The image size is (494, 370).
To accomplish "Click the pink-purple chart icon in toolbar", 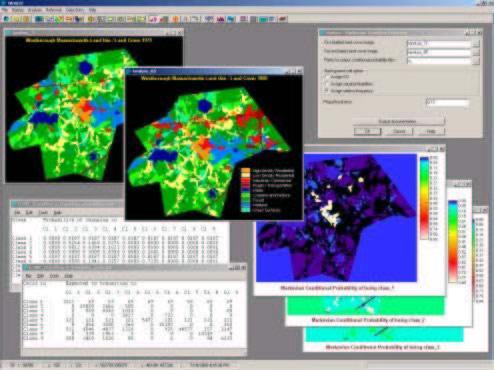I will click(152, 19).
